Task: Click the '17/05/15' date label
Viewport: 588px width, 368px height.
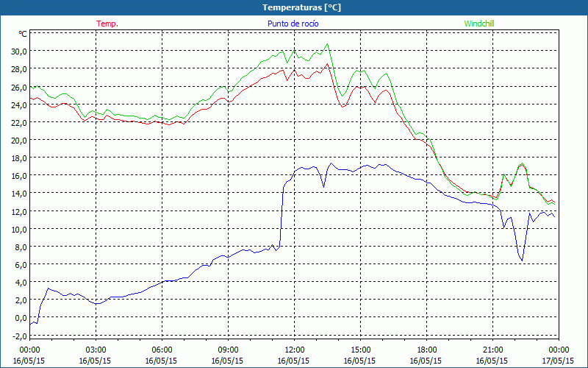Action: [558, 361]
